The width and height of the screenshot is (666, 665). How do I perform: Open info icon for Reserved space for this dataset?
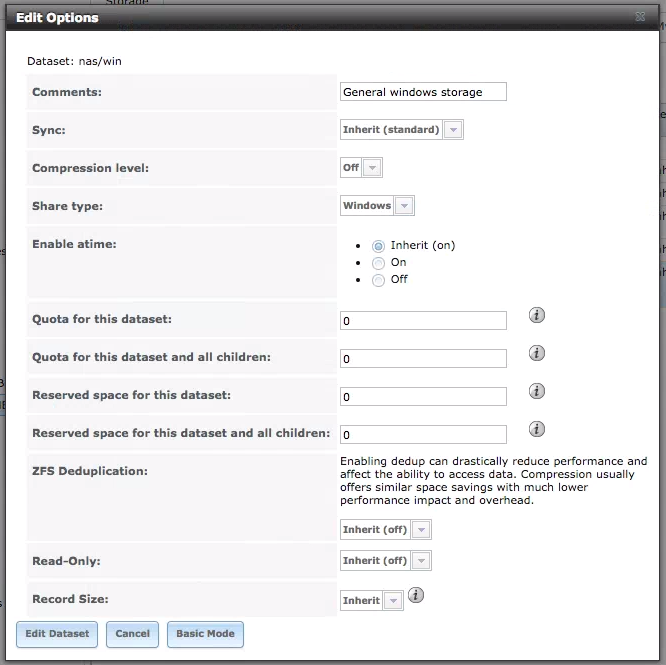tap(536, 391)
